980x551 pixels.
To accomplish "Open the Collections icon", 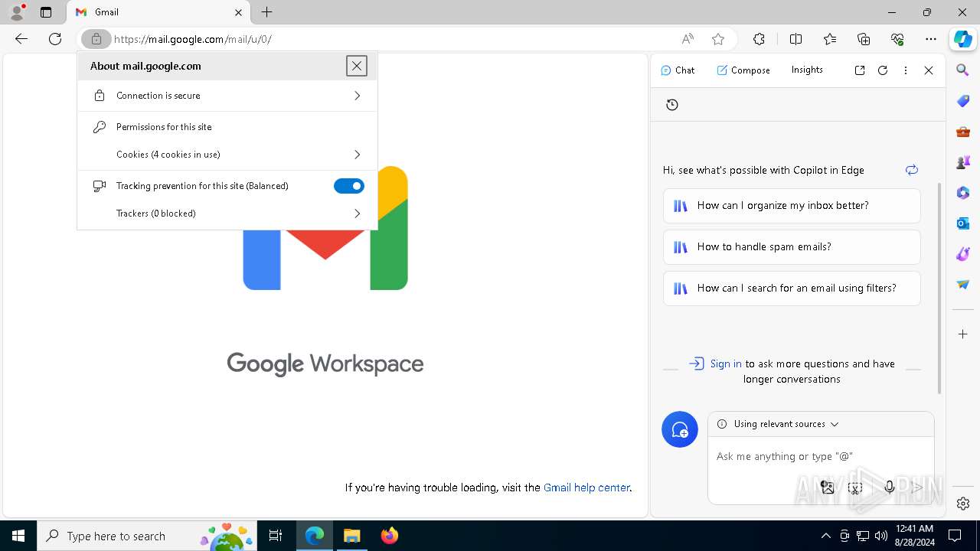I will 864,39.
